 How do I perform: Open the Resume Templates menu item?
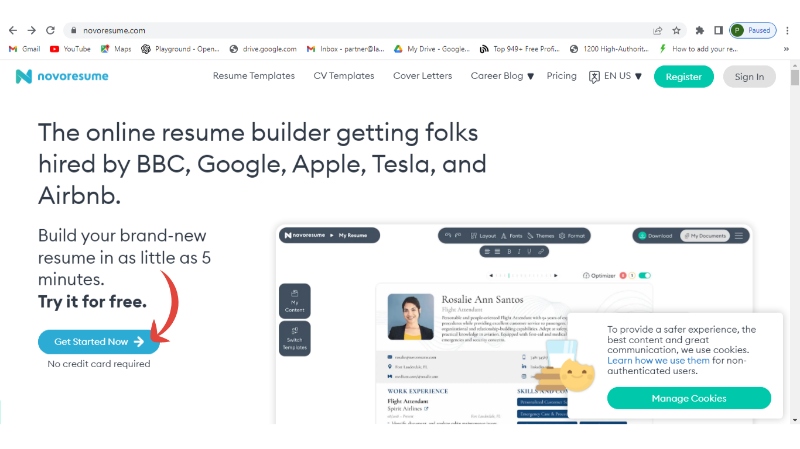tap(254, 76)
